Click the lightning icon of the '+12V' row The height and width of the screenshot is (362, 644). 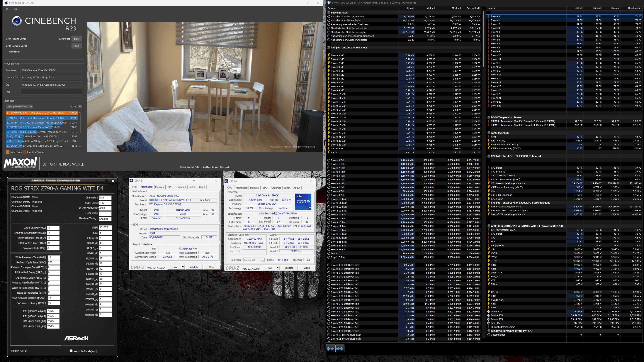coord(489,261)
